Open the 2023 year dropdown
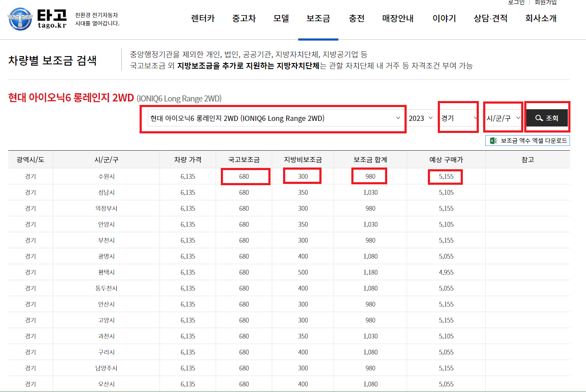Screen dimensions: 586x392 pos(421,118)
